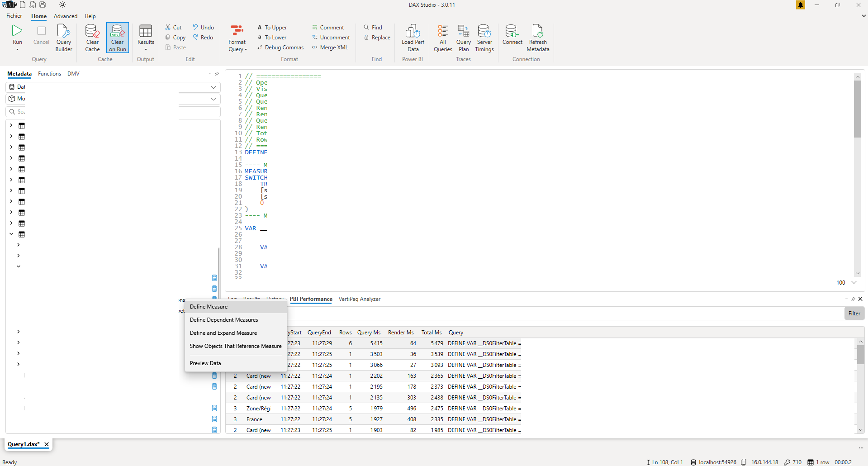868x466 pixels.
Task: Expand the second table in metadata tree
Action: [11, 136]
